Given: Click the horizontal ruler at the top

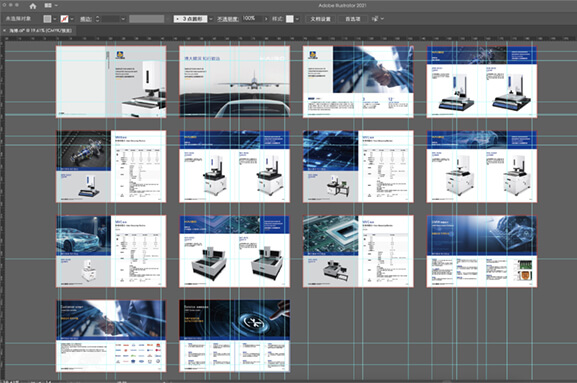Looking at the screenshot, I should [291, 38].
